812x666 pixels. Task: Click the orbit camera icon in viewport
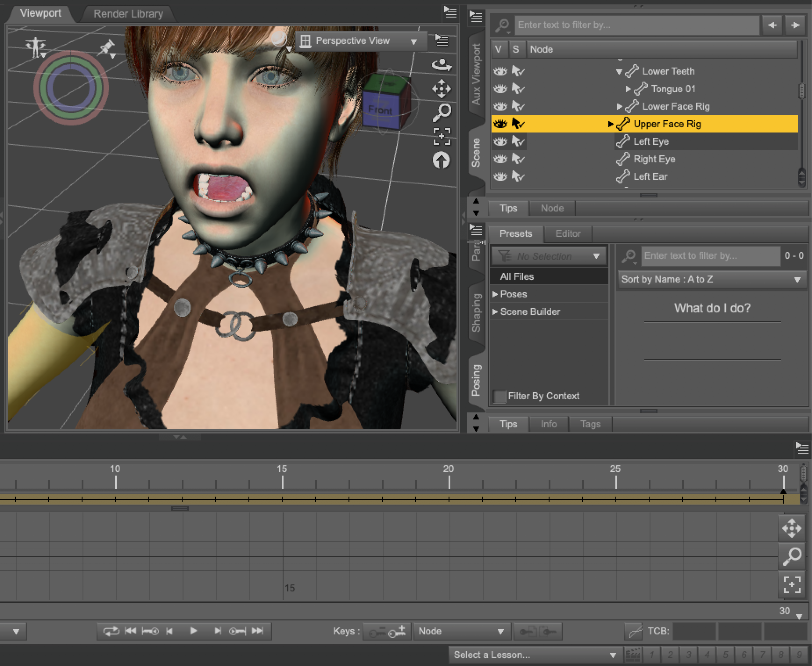[x=441, y=65]
